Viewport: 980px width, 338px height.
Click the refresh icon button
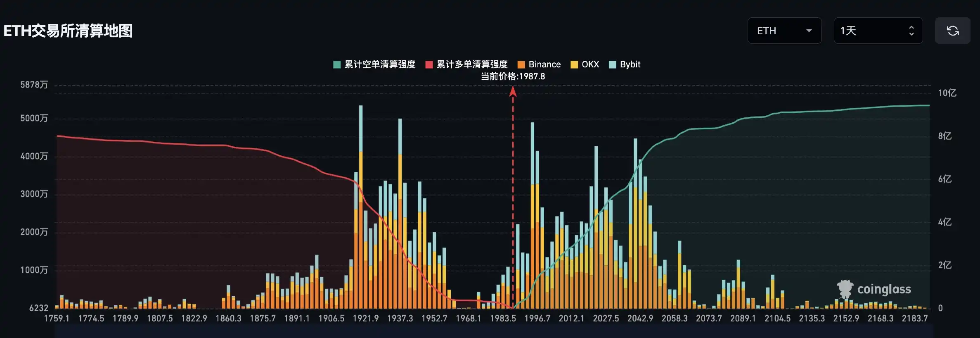pyautogui.click(x=952, y=31)
